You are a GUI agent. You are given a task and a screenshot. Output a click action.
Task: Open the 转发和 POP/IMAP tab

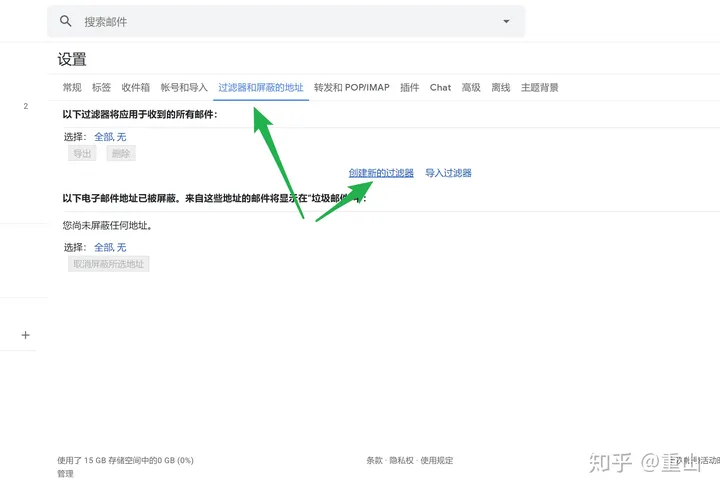(x=352, y=87)
